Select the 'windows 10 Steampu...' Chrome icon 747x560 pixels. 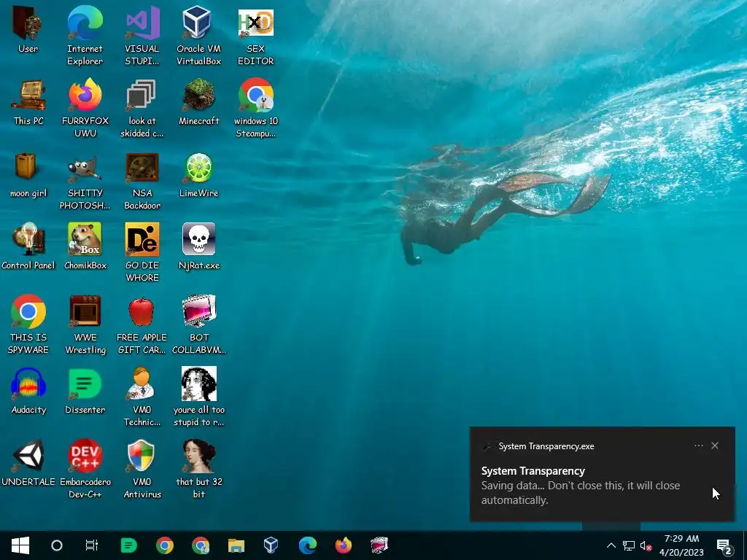click(256, 108)
